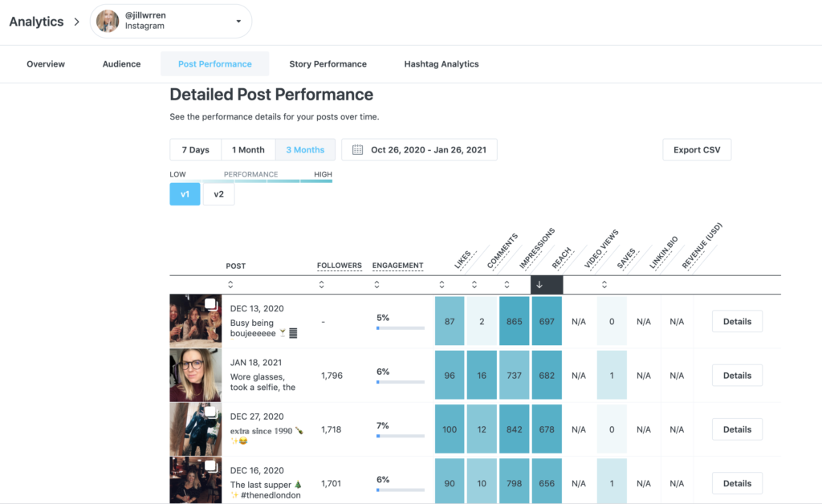Sort posts by Engagement column arrows
The width and height of the screenshot is (822, 504).
click(x=376, y=285)
